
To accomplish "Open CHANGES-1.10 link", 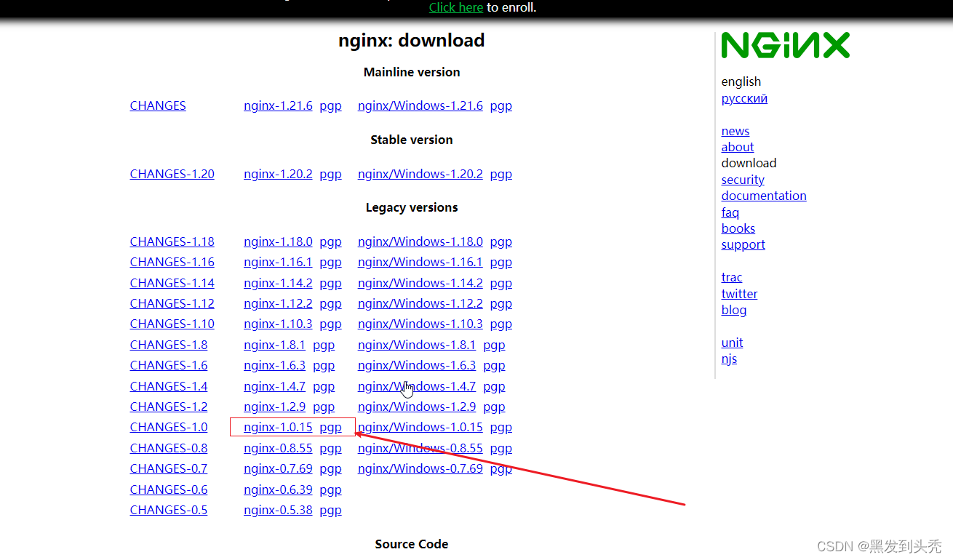I will [x=172, y=324].
